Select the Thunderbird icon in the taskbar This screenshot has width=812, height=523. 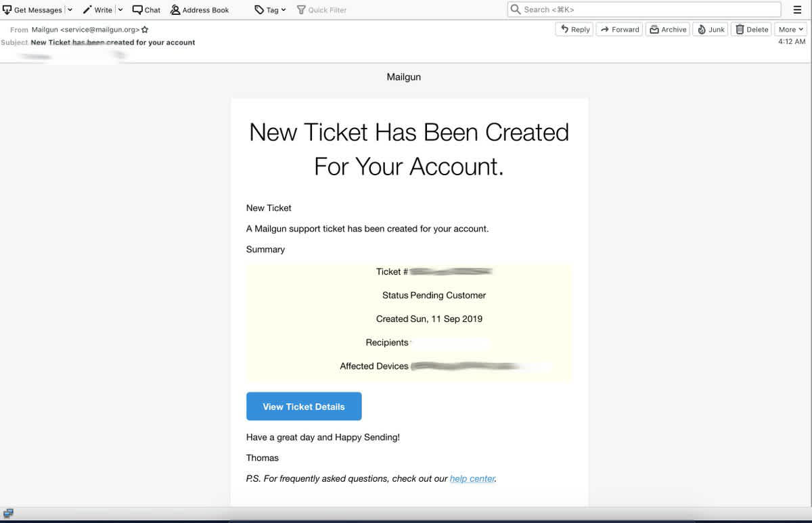click(8, 513)
